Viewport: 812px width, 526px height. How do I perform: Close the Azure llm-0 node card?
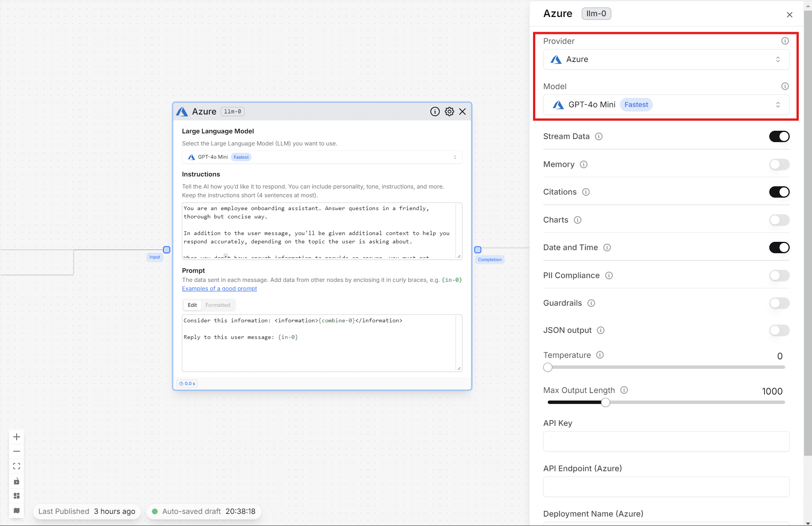[x=462, y=111]
